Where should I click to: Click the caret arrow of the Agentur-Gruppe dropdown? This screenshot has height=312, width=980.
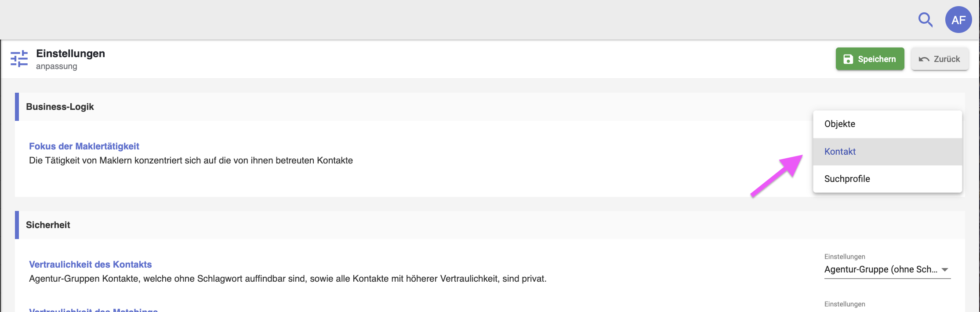945,270
